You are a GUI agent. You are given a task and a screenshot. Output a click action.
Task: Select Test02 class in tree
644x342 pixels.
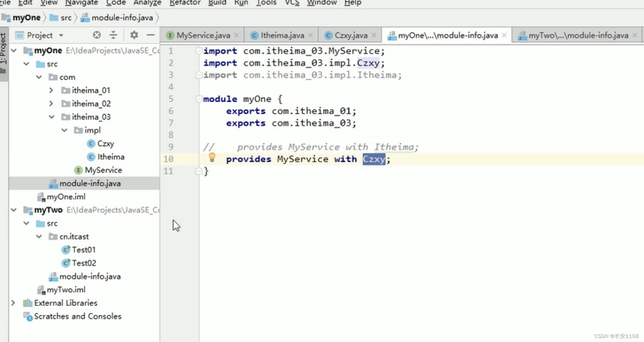79,263
